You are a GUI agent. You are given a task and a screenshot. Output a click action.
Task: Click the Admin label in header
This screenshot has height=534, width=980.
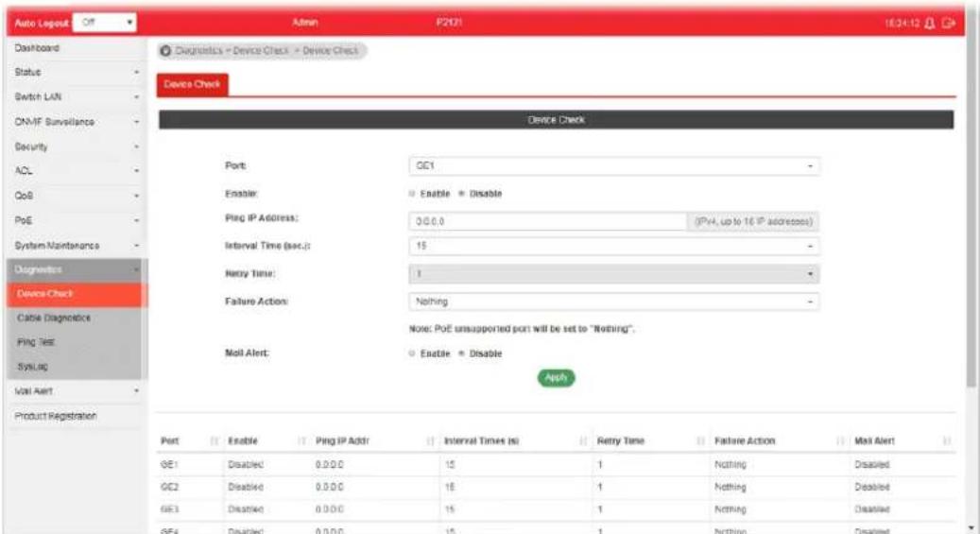305,23
